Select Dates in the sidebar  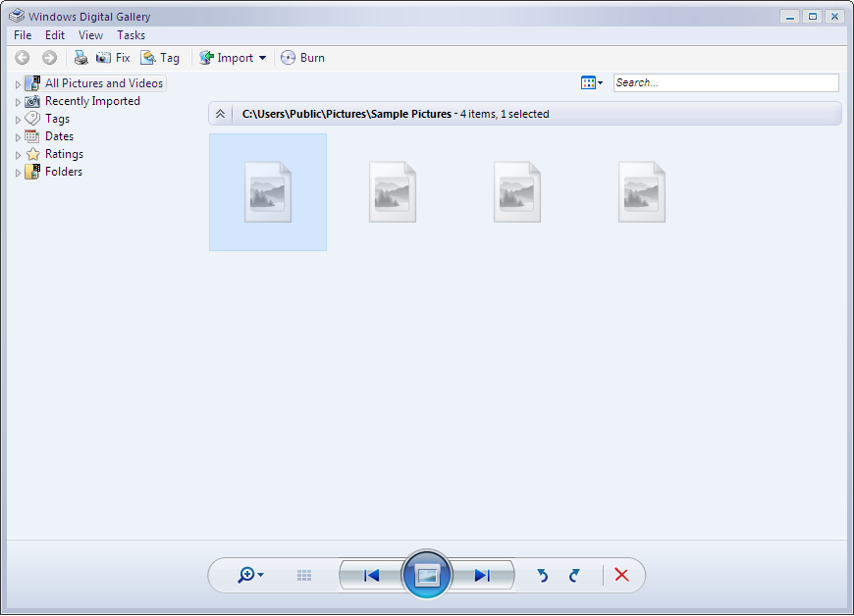pos(49,136)
